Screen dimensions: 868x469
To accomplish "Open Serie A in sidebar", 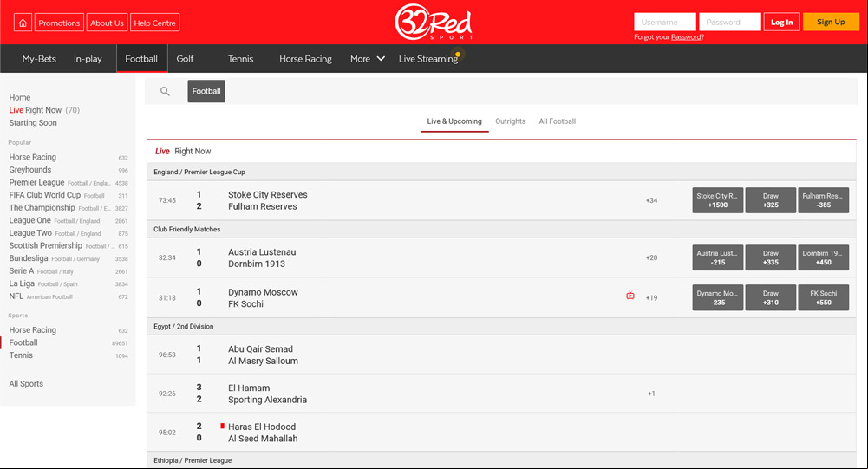I will [69, 271].
